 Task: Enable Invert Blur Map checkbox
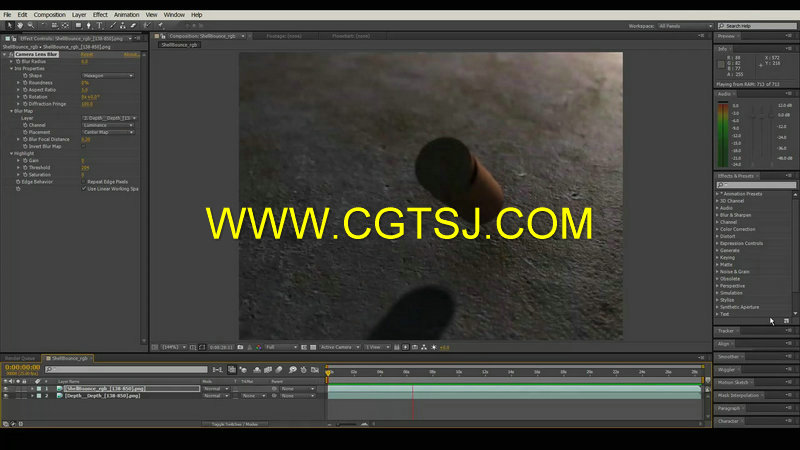point(84,146)
